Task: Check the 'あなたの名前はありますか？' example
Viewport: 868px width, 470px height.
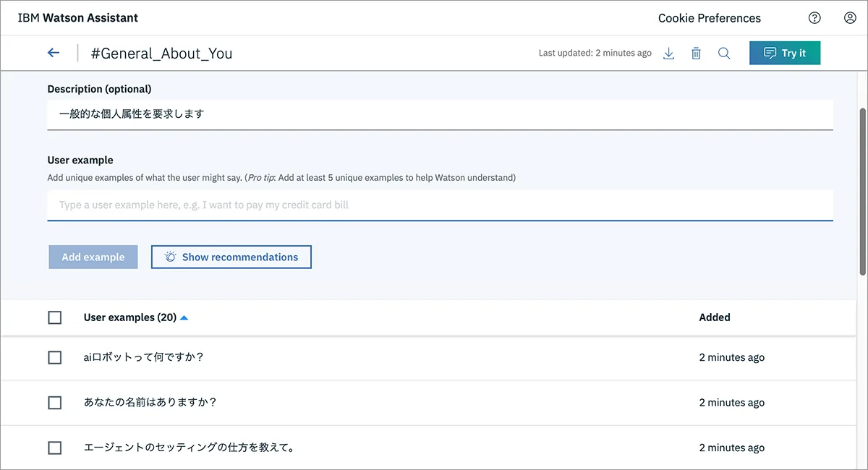Action: (55, 403)
